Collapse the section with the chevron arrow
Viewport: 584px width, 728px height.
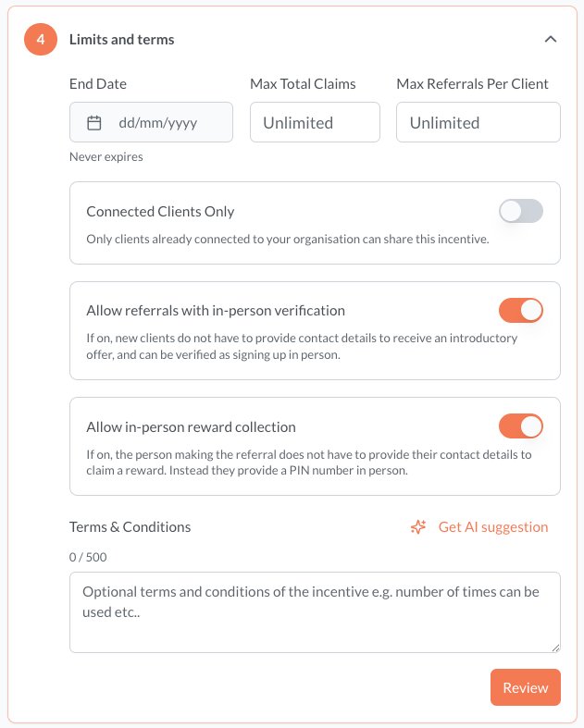pos(551,40)
